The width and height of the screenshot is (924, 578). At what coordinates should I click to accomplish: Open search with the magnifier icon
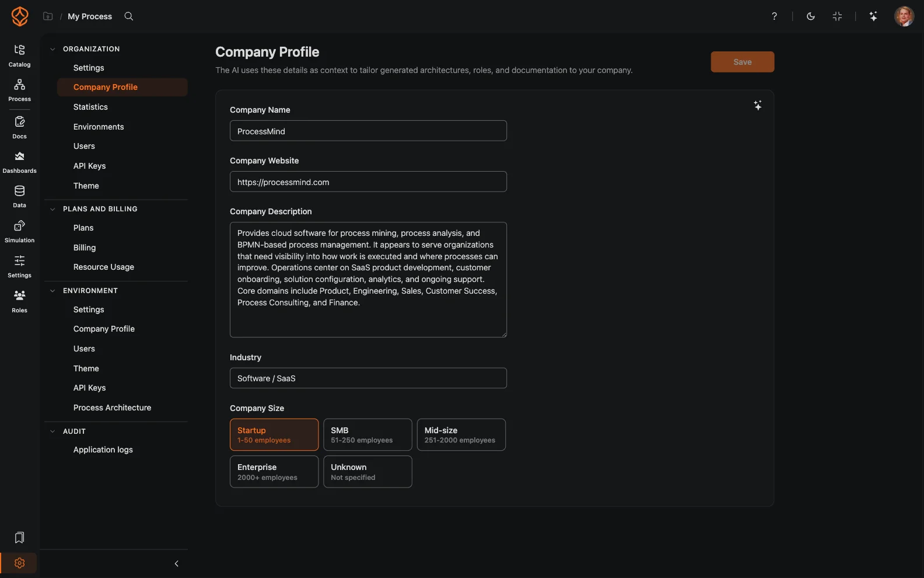[x=129, y=16]
